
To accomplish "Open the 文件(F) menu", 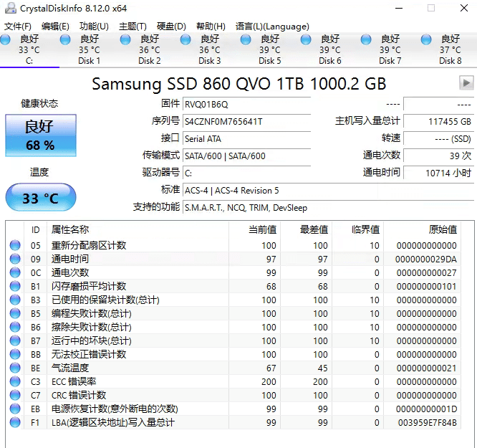I will [x=18, y=27].
